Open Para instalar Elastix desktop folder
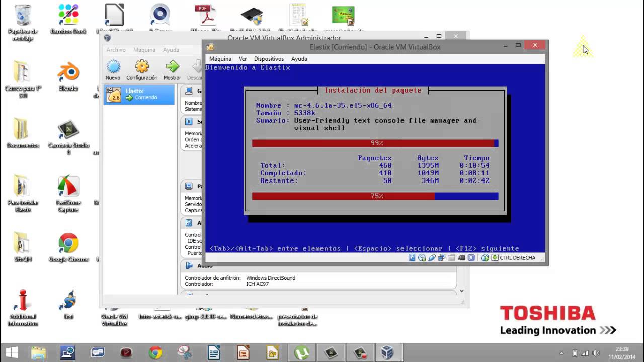Image resolution: width=644 pixels, height=362 pixels. tap(23, 194)
